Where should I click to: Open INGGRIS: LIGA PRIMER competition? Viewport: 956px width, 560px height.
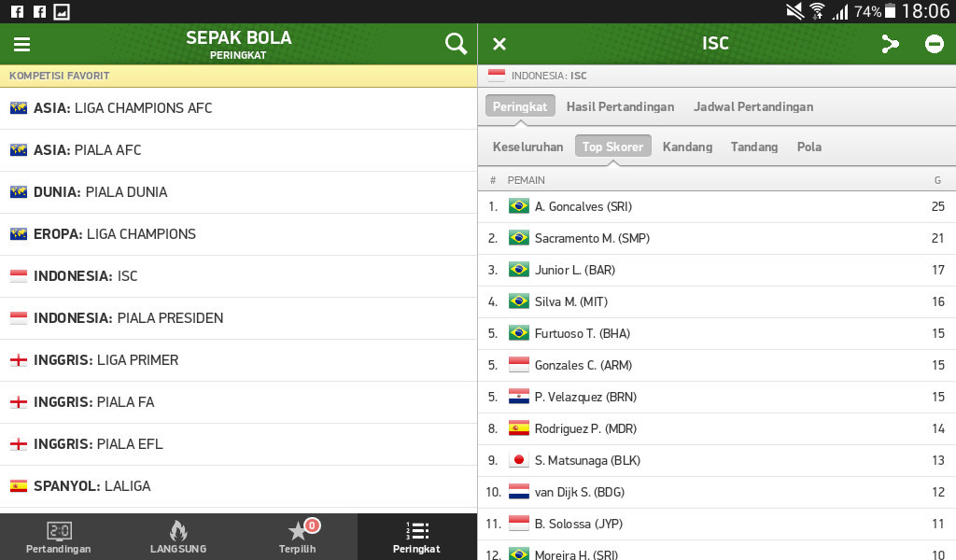pyautogui.click(x=238, y=361)
